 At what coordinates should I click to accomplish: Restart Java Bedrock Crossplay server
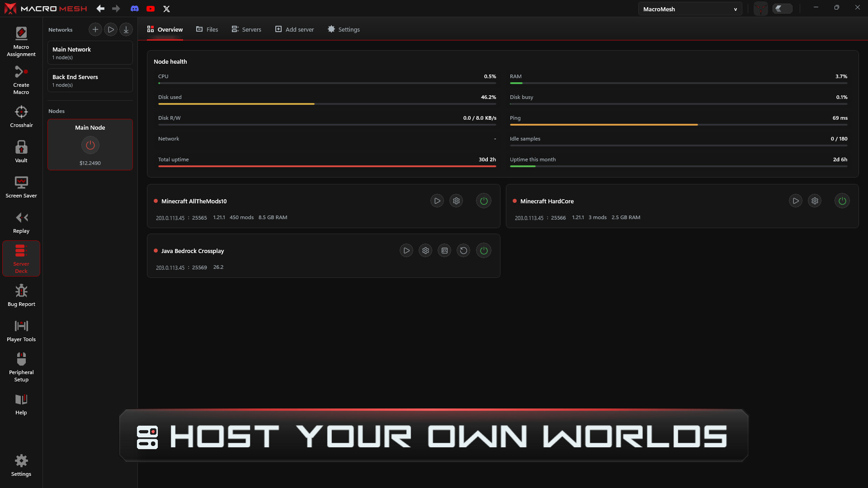[x=464, y=251]
